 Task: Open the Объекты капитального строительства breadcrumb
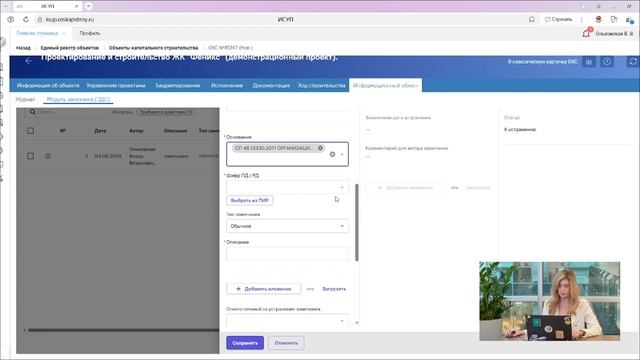pyautogui.click(x=153, y=48)
